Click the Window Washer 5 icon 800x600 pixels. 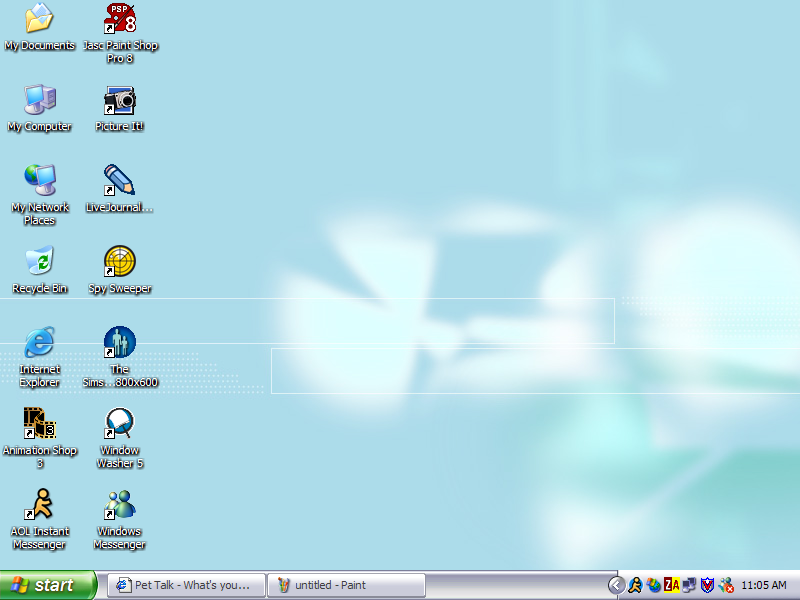(120, 424)
